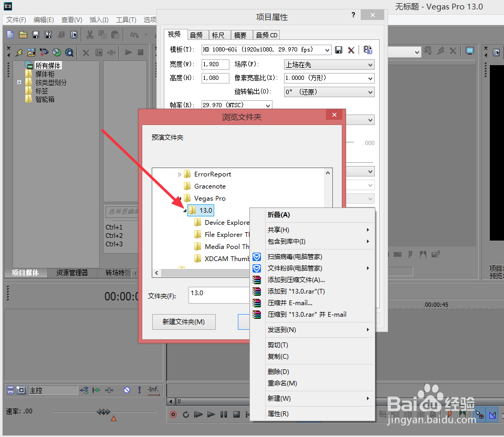504x437 pixels.
Task: Open the 场序 field order dropdown
Action: coord(370,65)
